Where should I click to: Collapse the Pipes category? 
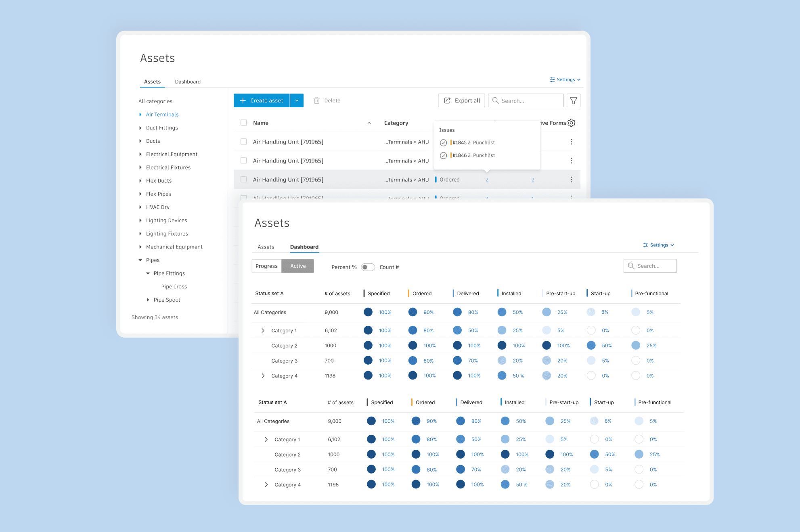pos(140,260)
